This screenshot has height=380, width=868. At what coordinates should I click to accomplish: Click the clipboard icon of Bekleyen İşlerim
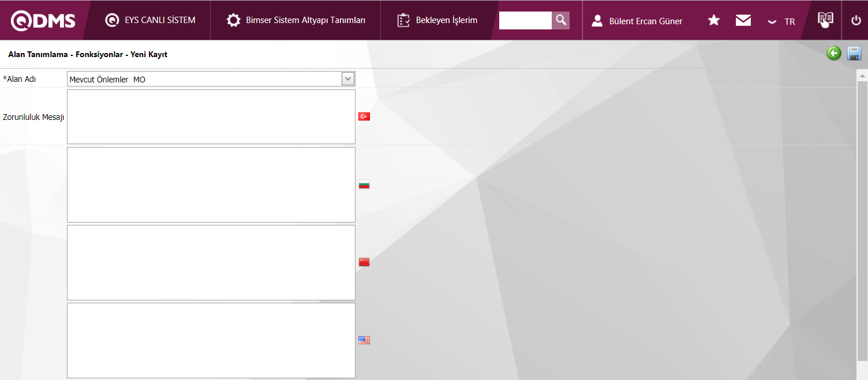tap(403, 21)
